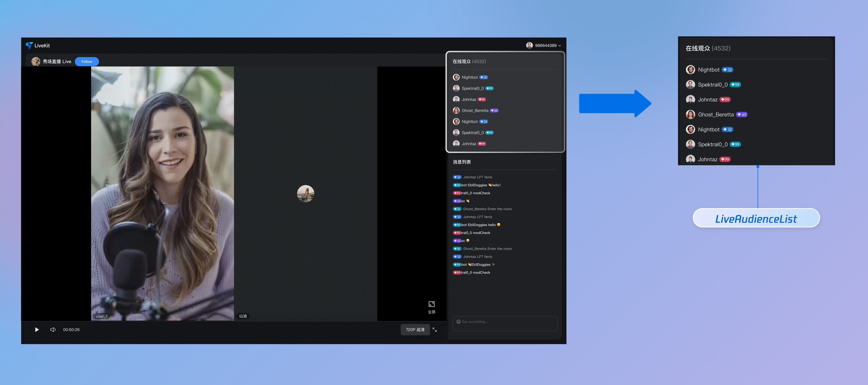Click the fullscreen icon labeled 全屏

click(x=431, y=304)
